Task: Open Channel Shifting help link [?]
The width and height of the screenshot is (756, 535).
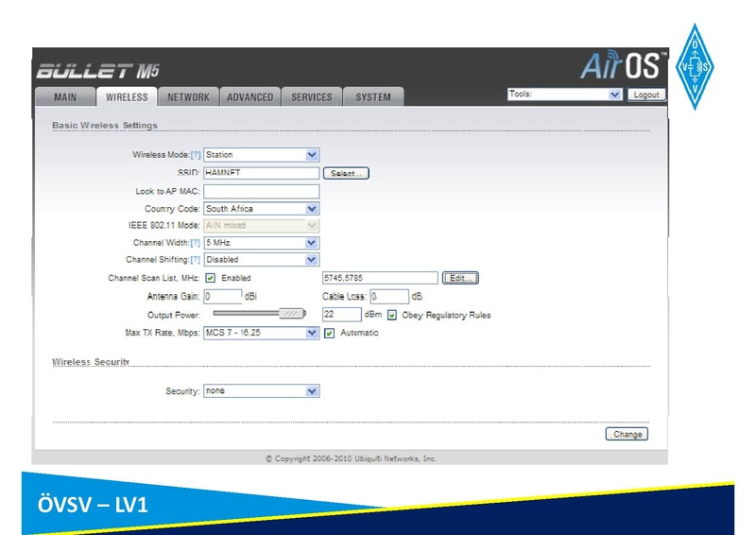Action: [x=196, y=260]
